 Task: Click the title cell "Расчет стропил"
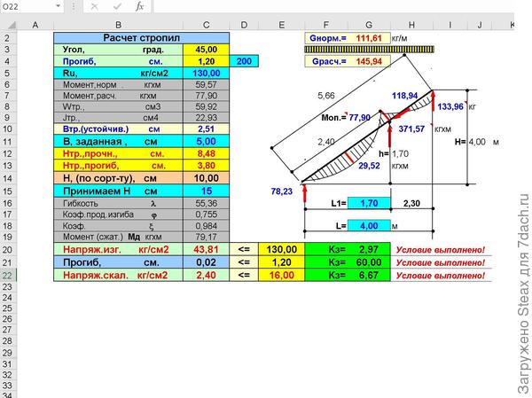click(142, 38)
